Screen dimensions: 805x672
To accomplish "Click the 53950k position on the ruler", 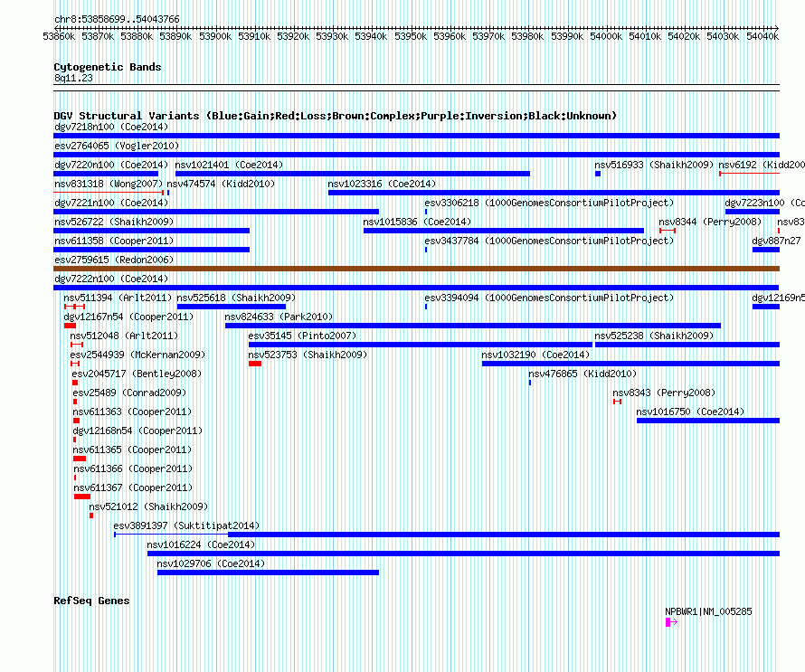I will coord(411,36).
